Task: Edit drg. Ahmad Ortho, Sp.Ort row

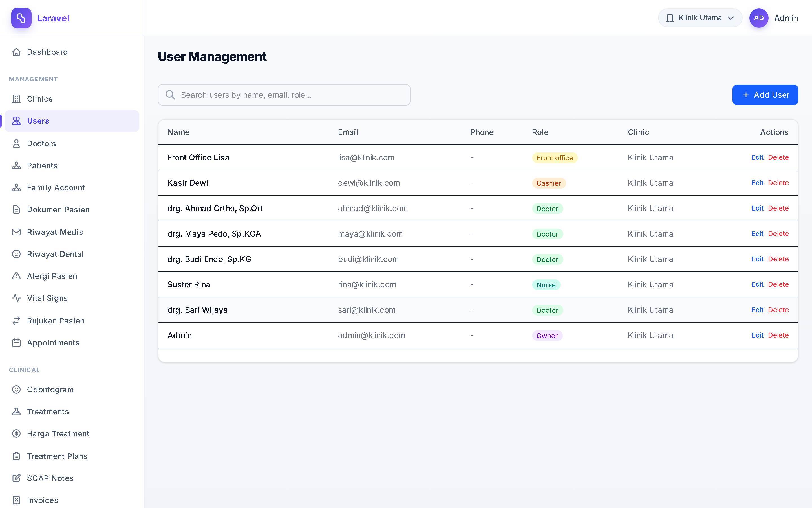Action: (x=757, y=208)
